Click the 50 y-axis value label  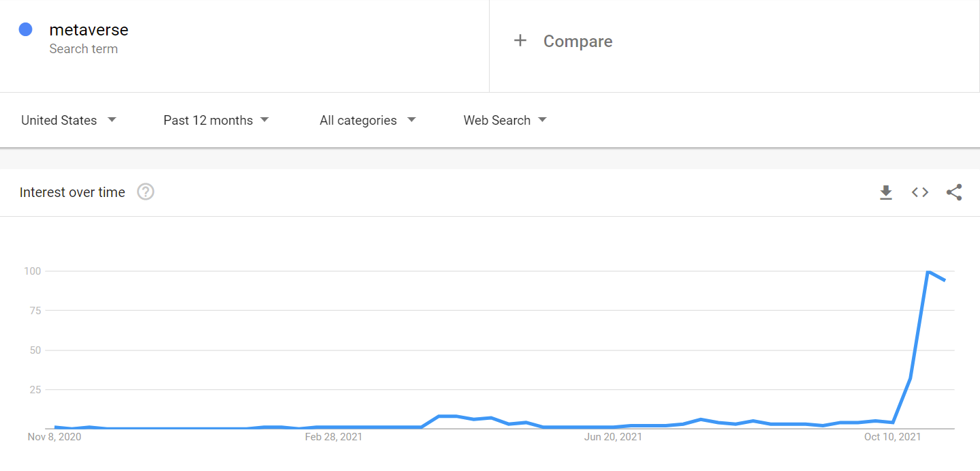click(33, 350)
